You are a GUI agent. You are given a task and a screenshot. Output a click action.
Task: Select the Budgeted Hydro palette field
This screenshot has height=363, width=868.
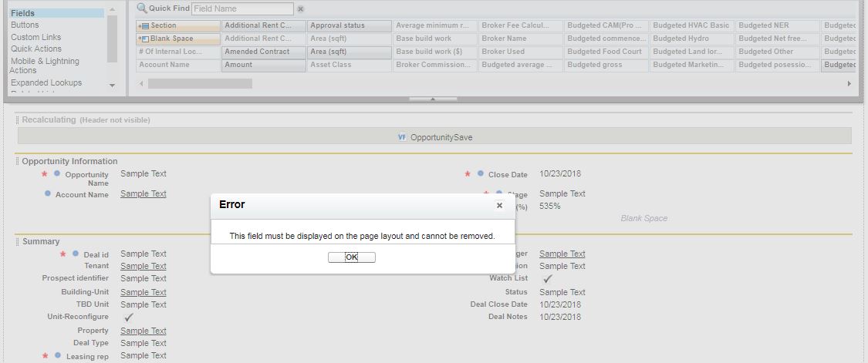692,39
